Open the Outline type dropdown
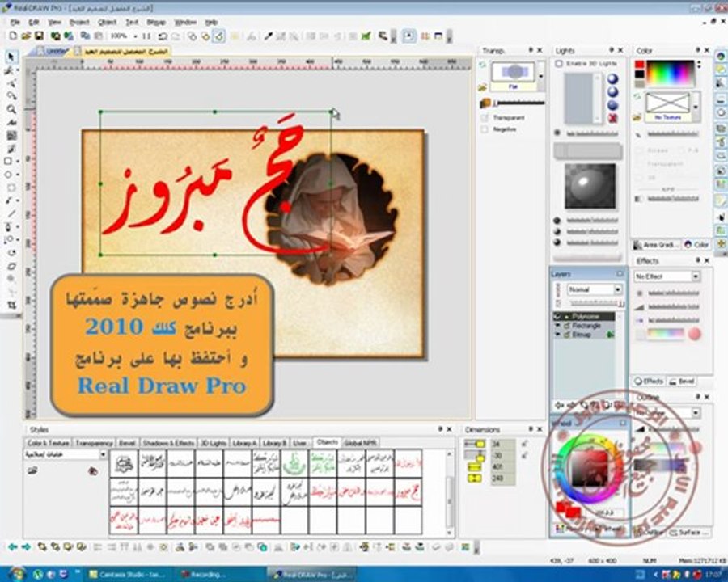728x582 pixels. pyautogui.click(x=696, y=412)
